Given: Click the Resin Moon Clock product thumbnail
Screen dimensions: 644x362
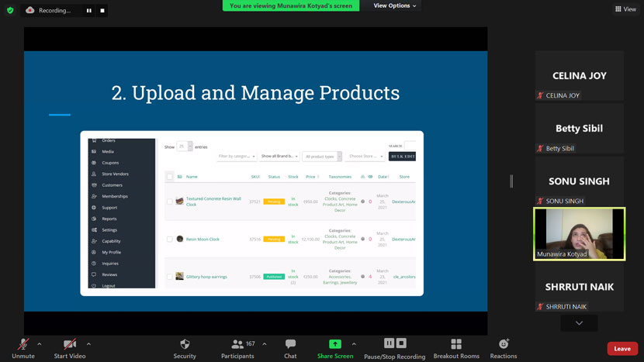Looking at the screenshot, I should tap(179, 239).
